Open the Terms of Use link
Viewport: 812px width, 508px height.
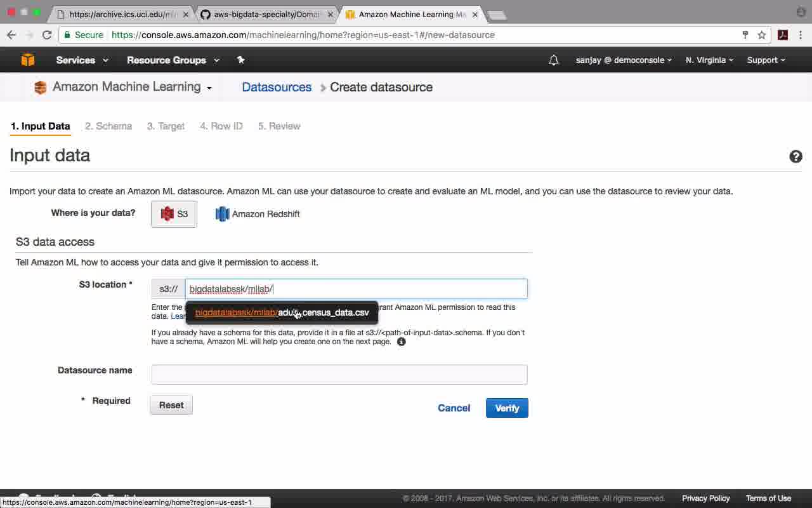pyautogui.click(x=768, y=498)
